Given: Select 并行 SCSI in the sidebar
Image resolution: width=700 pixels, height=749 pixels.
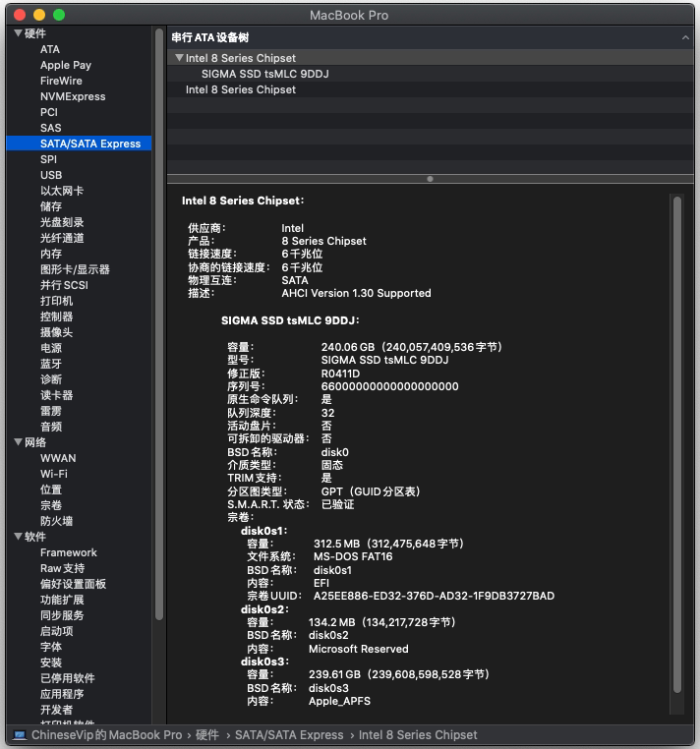Looking at the screenshot, I should (64, 285).
